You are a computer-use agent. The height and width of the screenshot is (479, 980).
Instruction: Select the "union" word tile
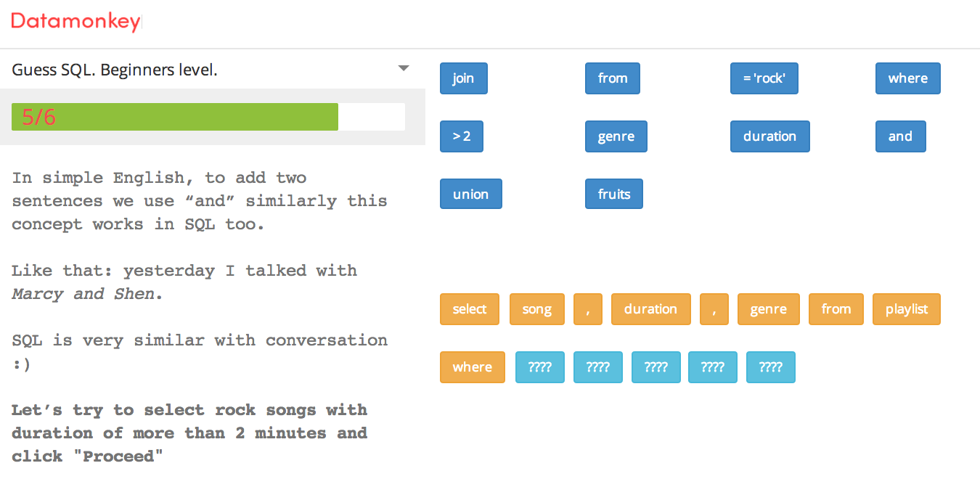click(x=470, y=195)
